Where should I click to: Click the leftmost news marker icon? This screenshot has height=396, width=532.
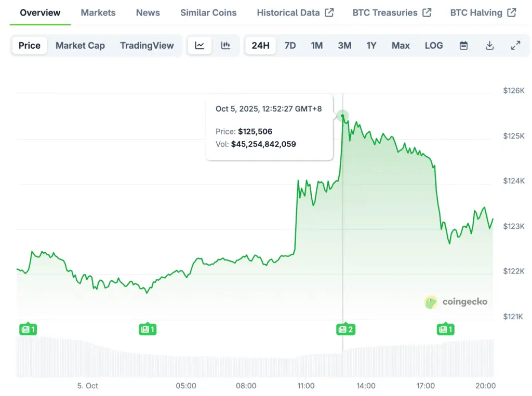coord(28,329)
